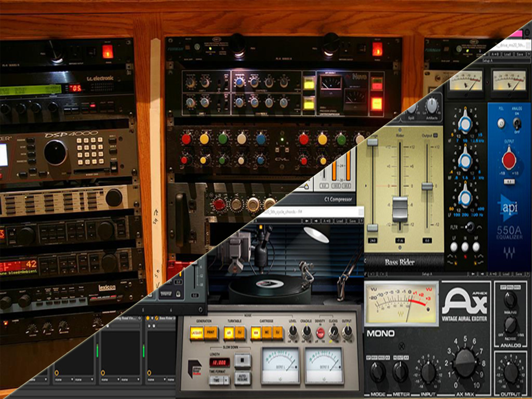532x399 pixels.
Task: Click the Bass Rider -7.36 rider value
Action: [400, 240]
